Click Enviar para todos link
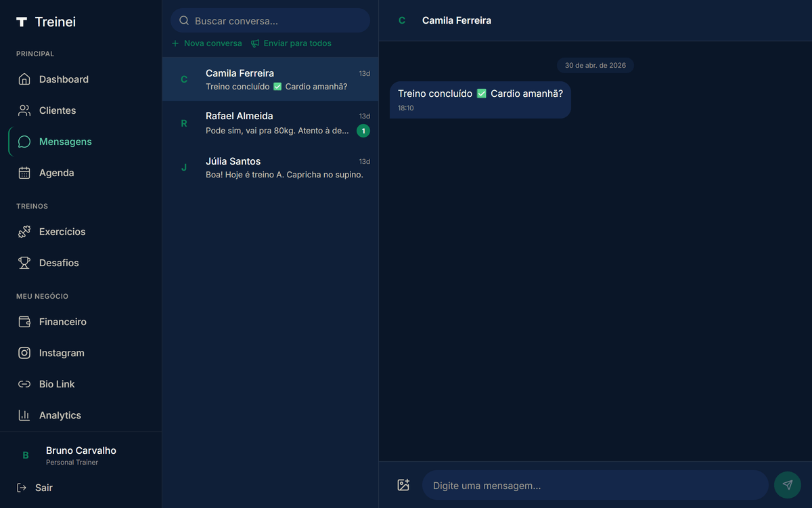This screenshot has height=508, width=812. pos(291,43)
